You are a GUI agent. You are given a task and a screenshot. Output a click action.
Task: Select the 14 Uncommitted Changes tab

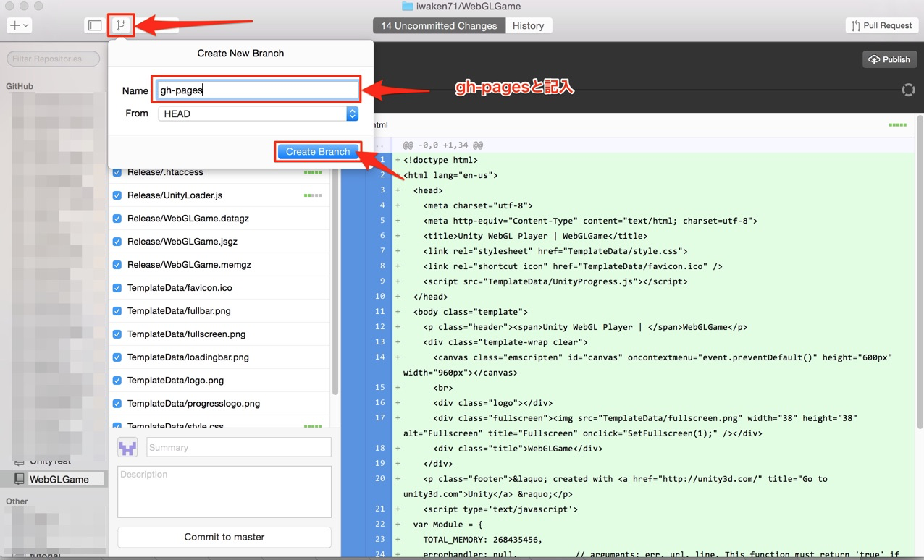438,25
